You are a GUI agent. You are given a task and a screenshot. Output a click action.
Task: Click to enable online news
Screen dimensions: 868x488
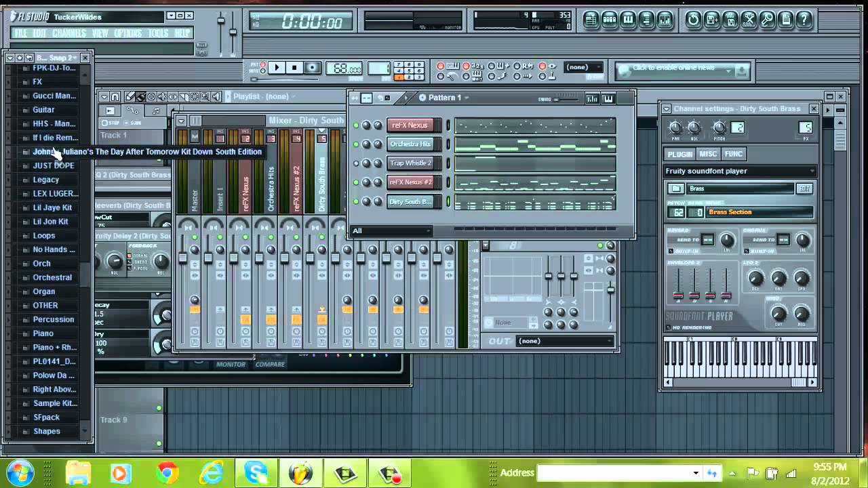pyautogui.click(x=673, y=68)
